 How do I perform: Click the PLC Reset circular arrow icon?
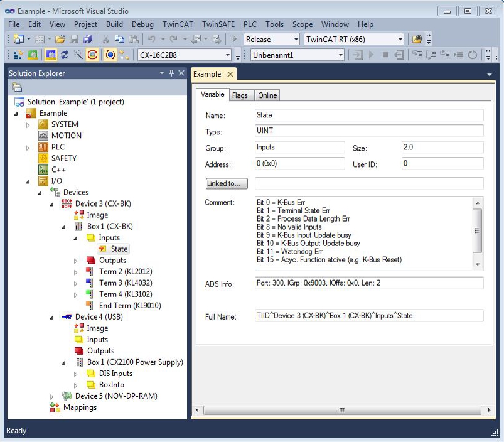pyautogui.click(x=473, y=55)
